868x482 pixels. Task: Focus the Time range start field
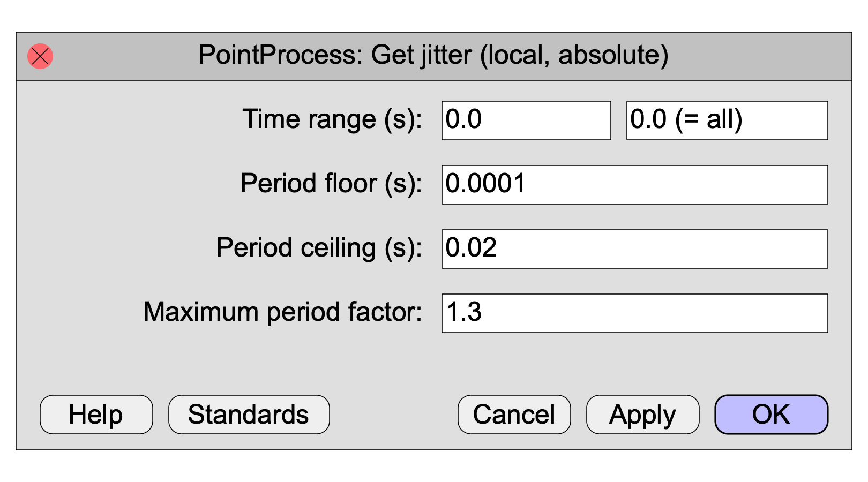526,120
